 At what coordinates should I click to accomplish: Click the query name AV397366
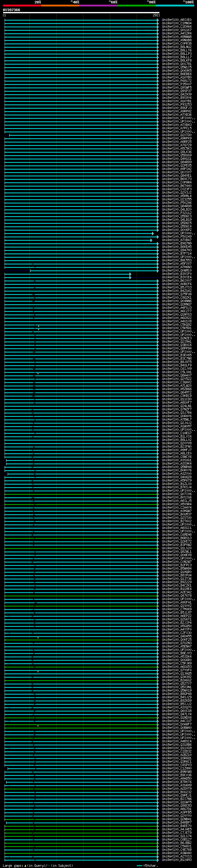(11, 10)
